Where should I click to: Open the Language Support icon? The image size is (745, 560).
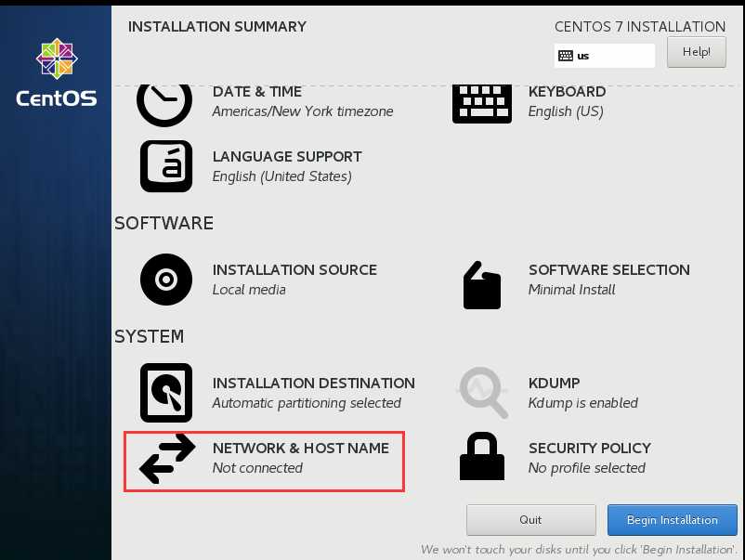tap(166, 166)
